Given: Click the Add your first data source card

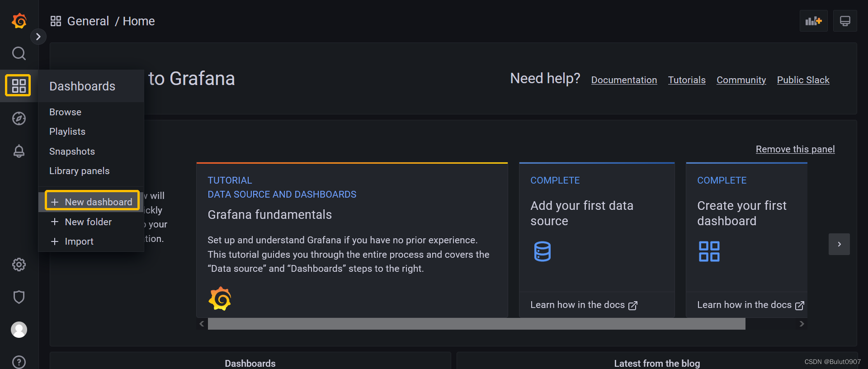Looking at the screenshot, I should tap(597, 240).
